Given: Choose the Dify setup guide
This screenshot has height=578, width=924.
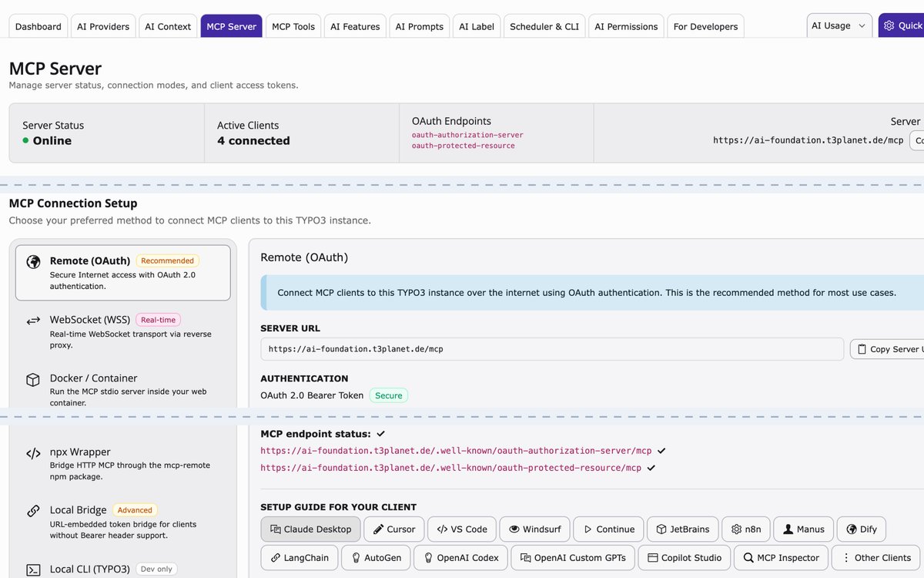Looking at the screenshot, I should (x=862, y=529).
